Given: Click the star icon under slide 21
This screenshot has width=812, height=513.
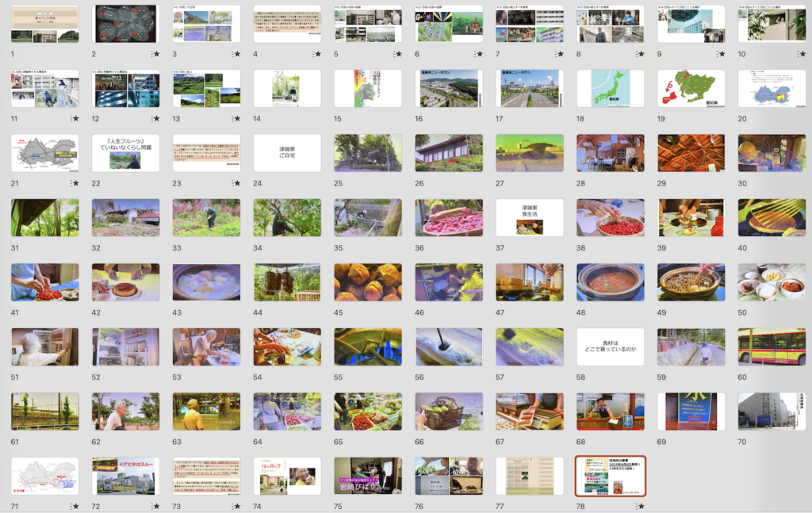Looking at the screenshot, I should point(75,184).
